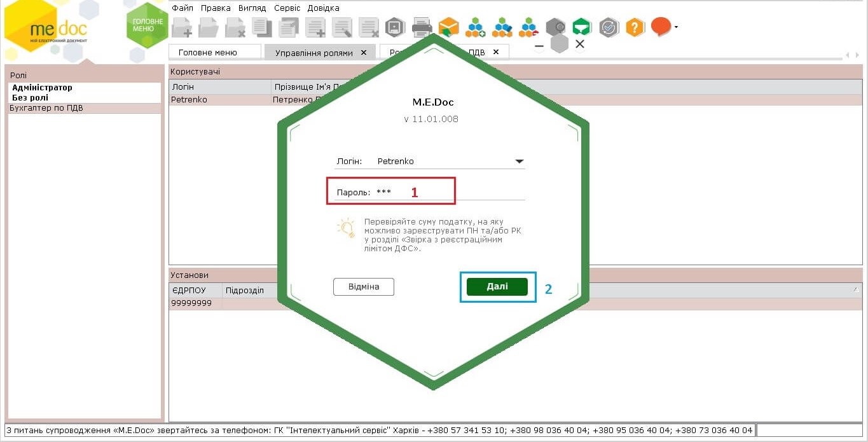Click the lightbulb tip icon in dialog

click(x=347, y=228)
